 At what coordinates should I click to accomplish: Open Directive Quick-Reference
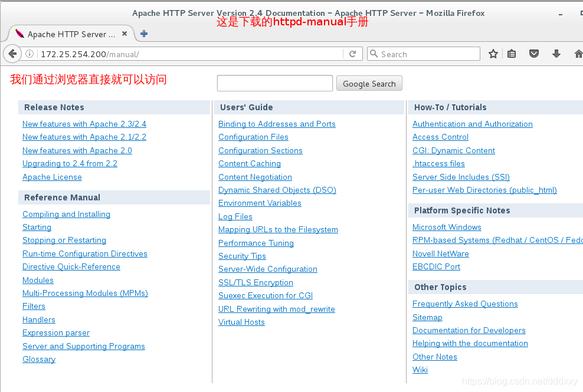[x=71, y=267]
